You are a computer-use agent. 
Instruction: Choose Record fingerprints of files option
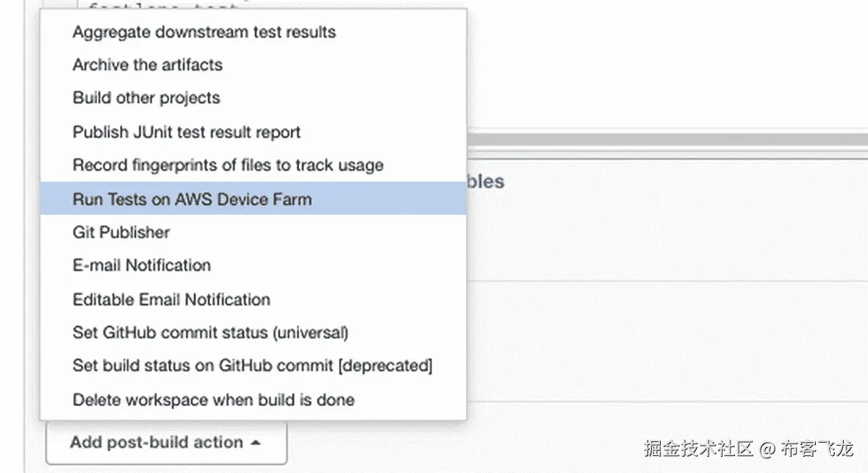227,166
